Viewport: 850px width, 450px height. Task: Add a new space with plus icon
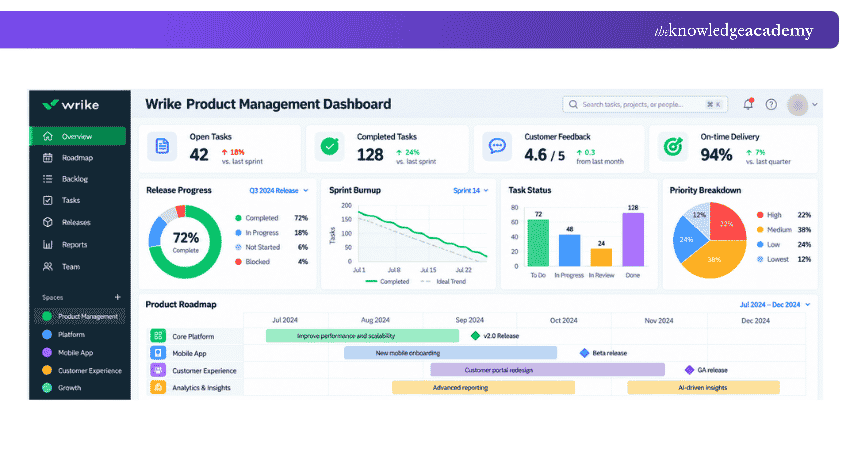pyautogui.click(x=118, y=297)
